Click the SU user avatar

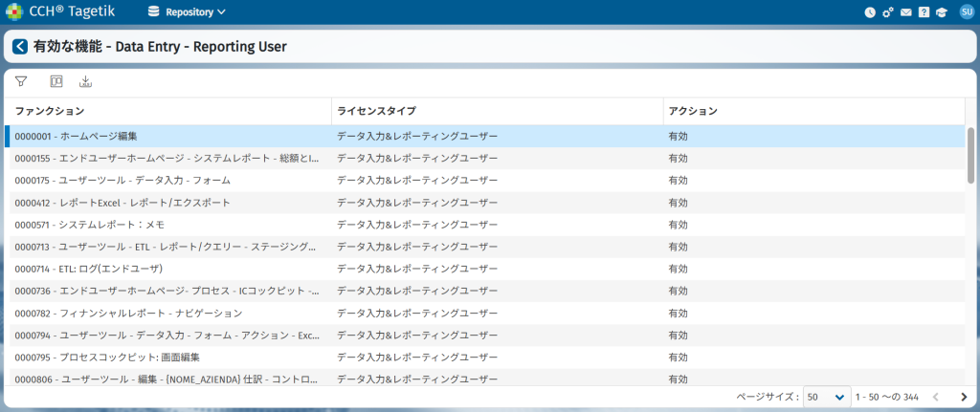point(965,12)
